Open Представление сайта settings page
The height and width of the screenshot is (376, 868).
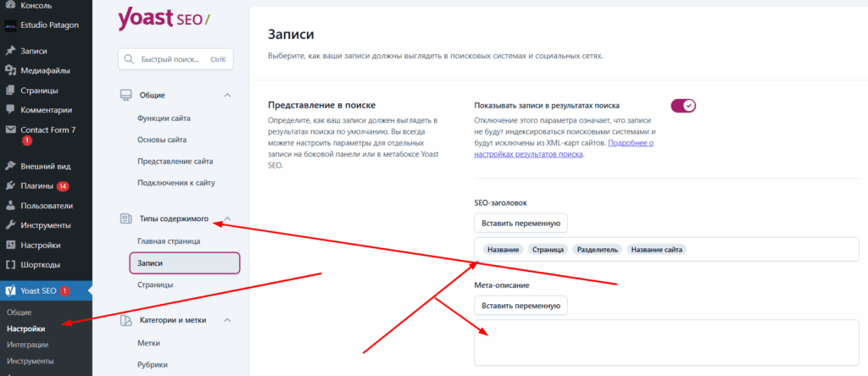(x=175, y=162)
